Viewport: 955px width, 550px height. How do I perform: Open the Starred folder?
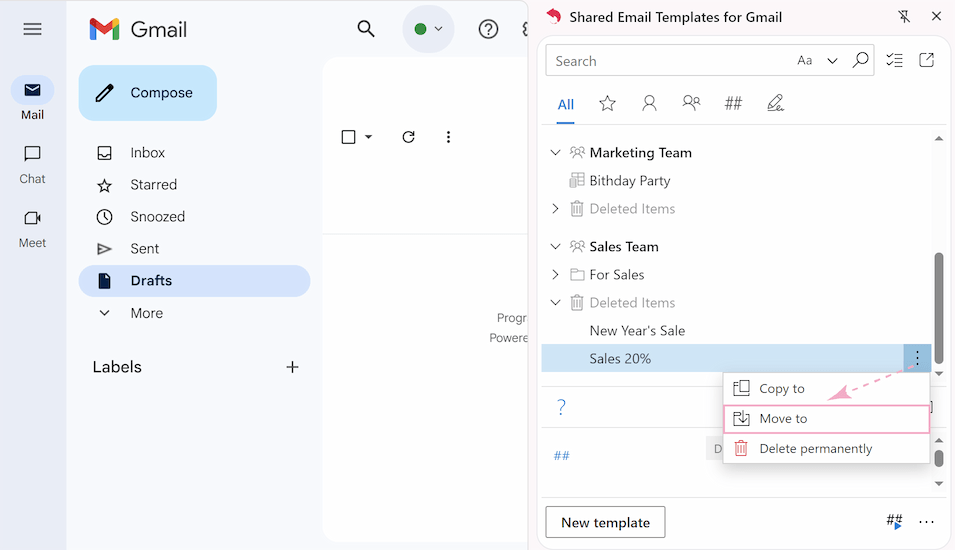click(153, 185)
